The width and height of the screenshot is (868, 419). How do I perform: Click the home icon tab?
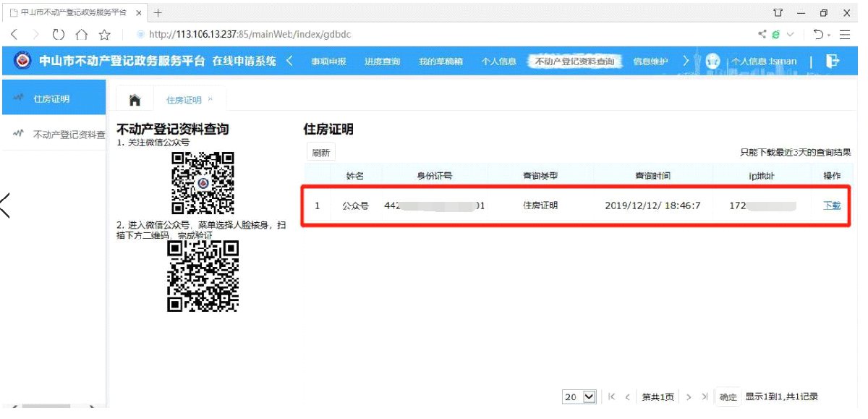tap(135, 100)
